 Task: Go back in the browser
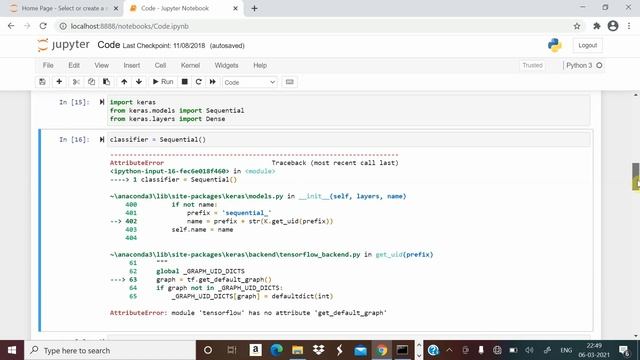point(11,26)
